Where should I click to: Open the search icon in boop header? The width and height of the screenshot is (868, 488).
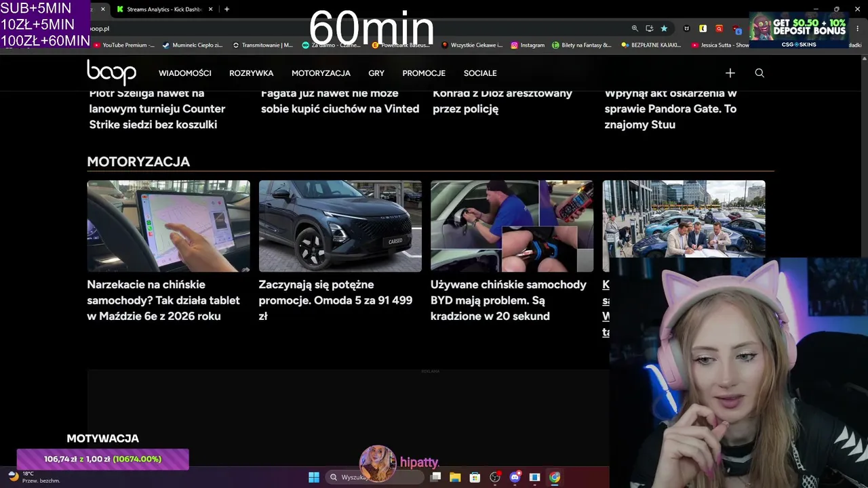click(759, 73)
